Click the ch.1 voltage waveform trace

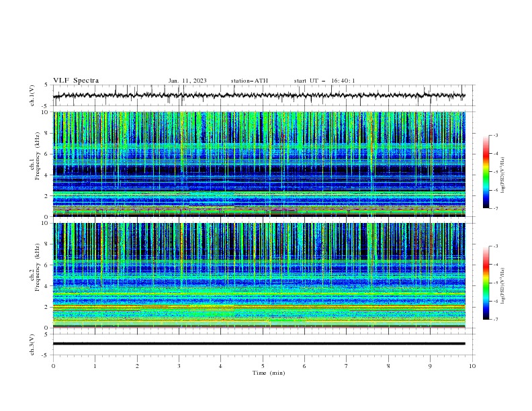pyautogui.click(x=259, y=95)
